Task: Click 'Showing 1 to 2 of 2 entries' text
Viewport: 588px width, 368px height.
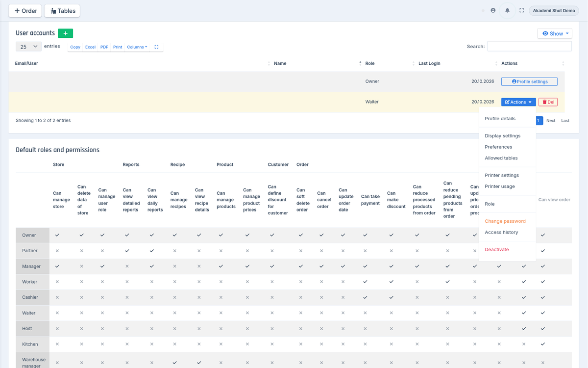Action: 43,121
